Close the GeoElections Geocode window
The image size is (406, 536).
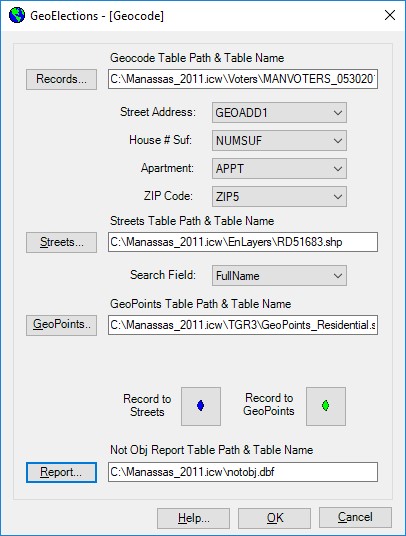(x=390, y=15)
